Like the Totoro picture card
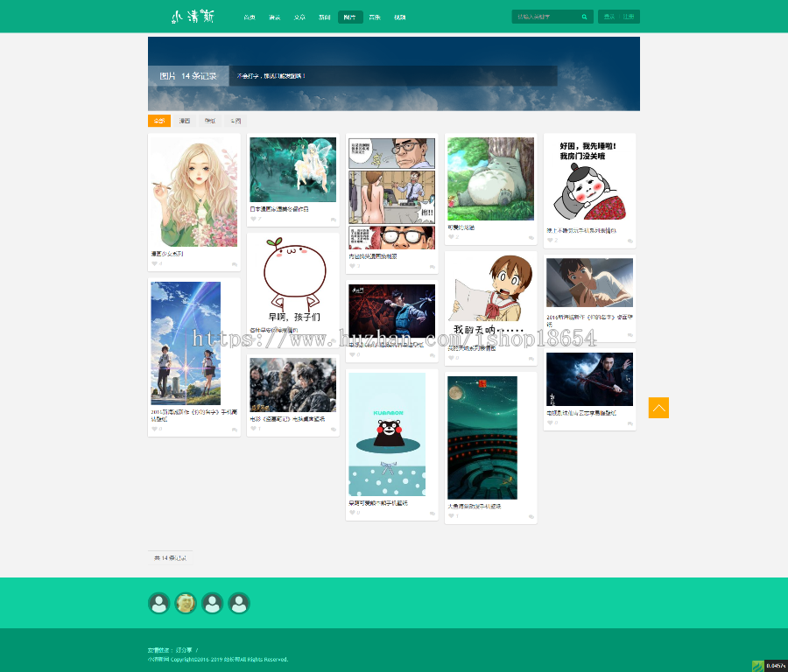 451,237
